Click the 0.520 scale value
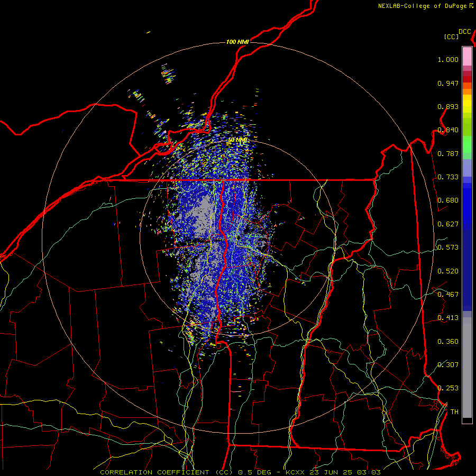 (x=448, y=271)
